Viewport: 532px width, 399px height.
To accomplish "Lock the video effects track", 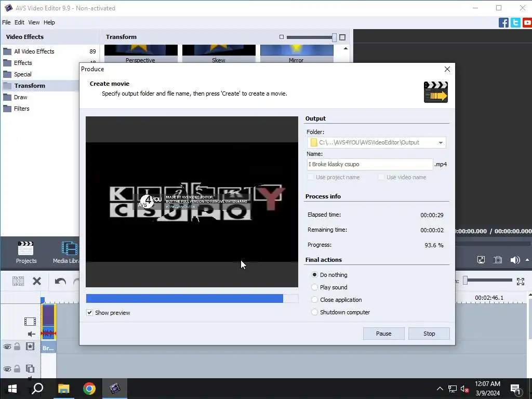I will (17, 347).
